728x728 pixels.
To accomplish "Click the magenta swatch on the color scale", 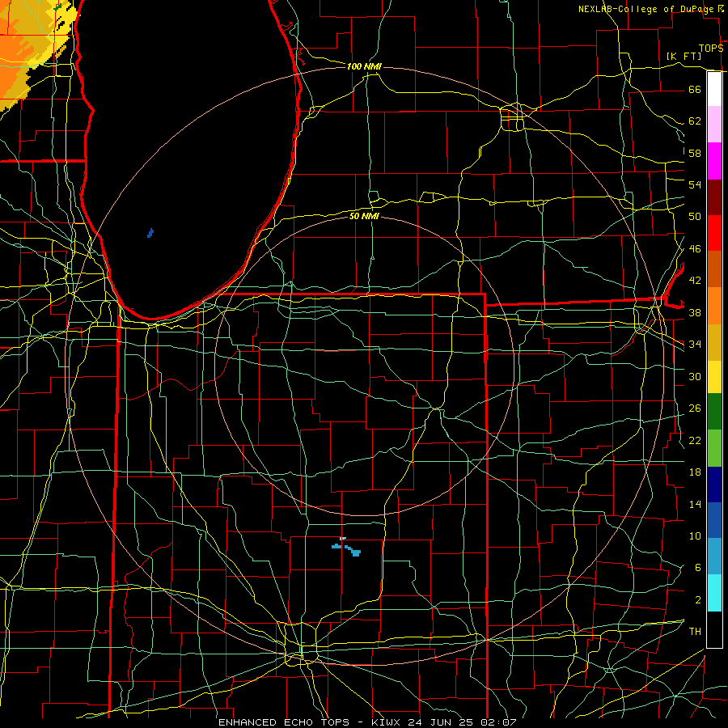I will click(714, 161).
